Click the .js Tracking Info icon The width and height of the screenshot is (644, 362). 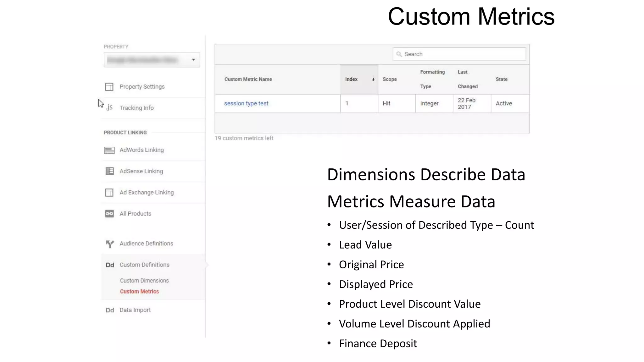[109, 108]
